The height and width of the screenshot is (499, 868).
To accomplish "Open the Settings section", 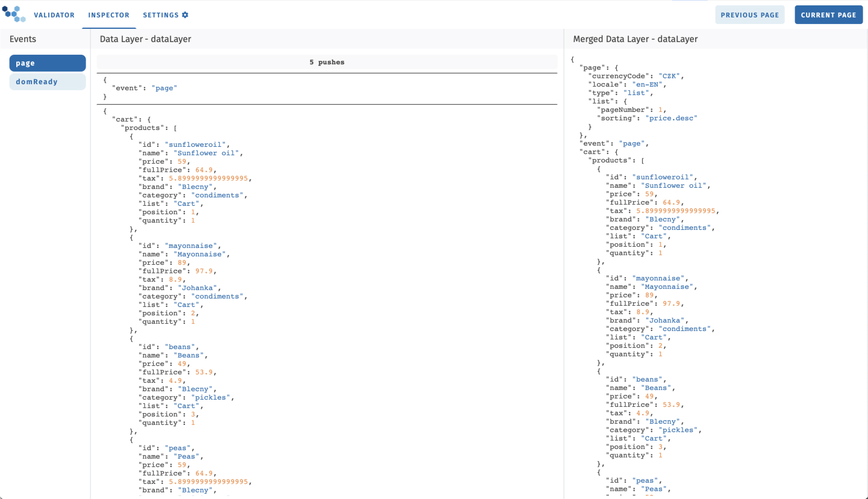I will [x=160, y=15].
